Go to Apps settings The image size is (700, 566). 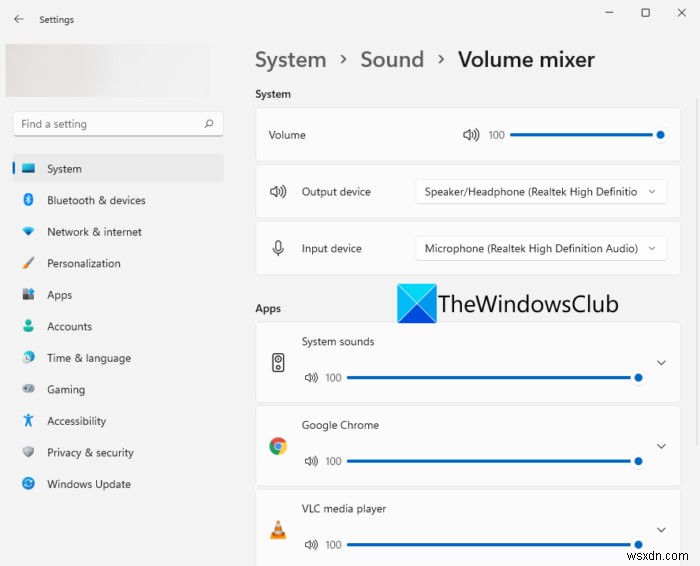click(118, 295)
